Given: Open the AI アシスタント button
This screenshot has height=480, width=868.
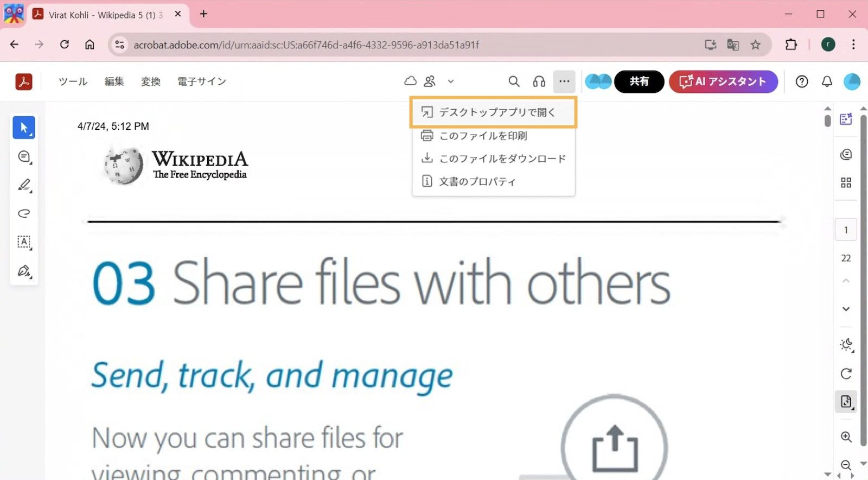Looking at the screenshot, I should pyautogui.click(x=723, y=81).
